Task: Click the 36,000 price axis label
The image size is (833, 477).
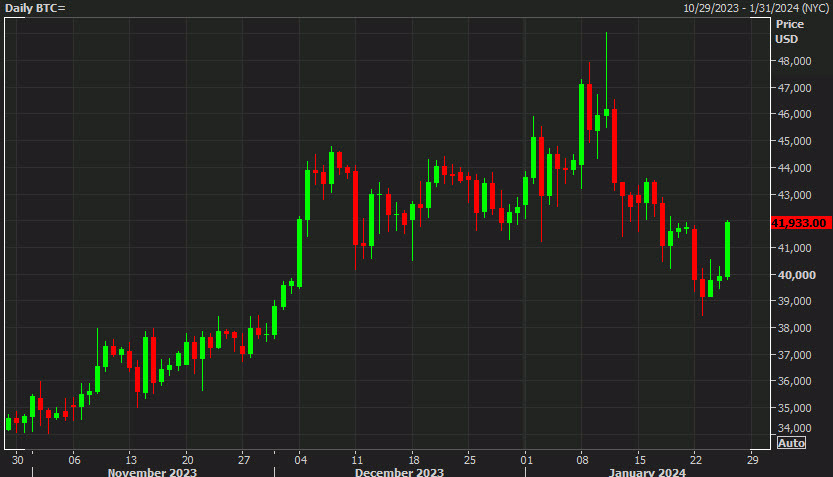Action: (794, 381)
